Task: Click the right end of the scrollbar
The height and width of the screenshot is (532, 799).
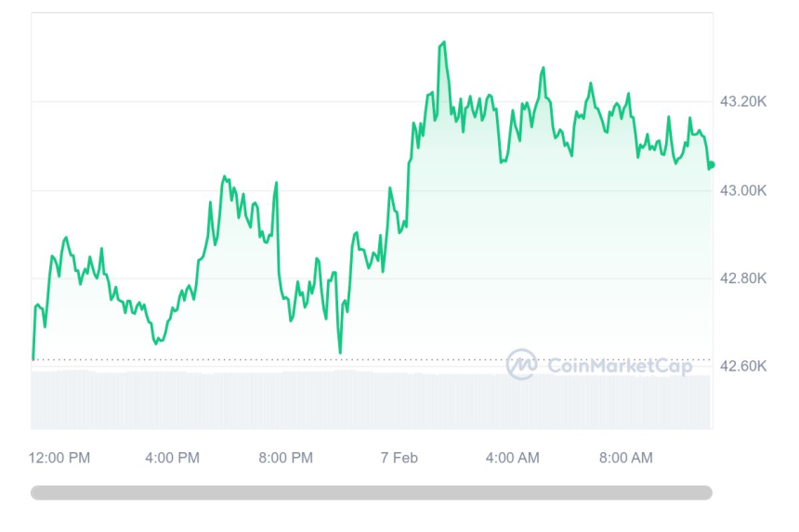Action: coord(706,493)
